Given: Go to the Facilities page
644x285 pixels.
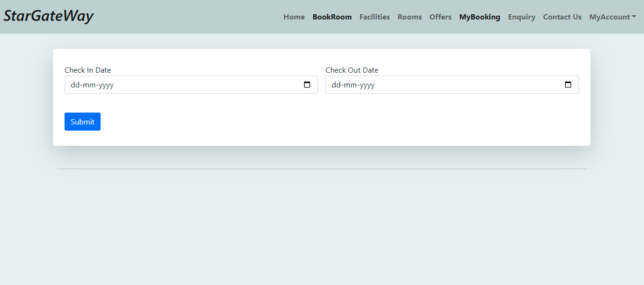Looking at the screenshot, I should click(x=374, y=17).
